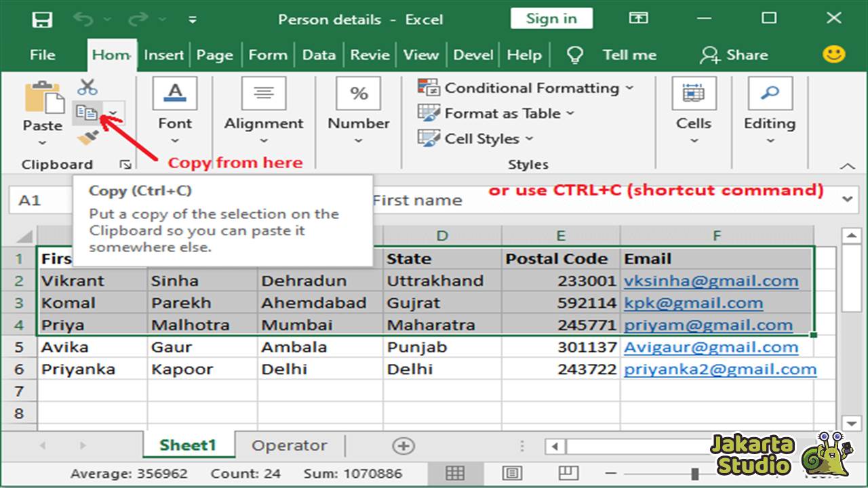Select the Cut scissors icon
Screen dimensions: 868x488
click(85, 87)
